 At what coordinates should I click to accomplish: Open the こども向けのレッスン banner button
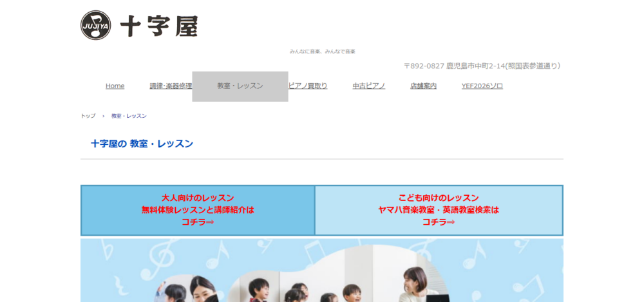point(439,210)
